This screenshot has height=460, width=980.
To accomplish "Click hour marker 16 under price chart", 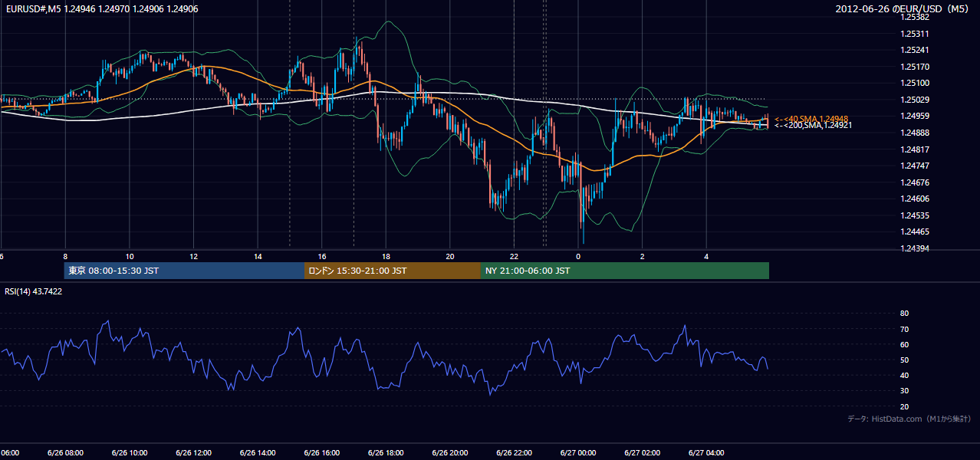I will (x=322, y=257).
